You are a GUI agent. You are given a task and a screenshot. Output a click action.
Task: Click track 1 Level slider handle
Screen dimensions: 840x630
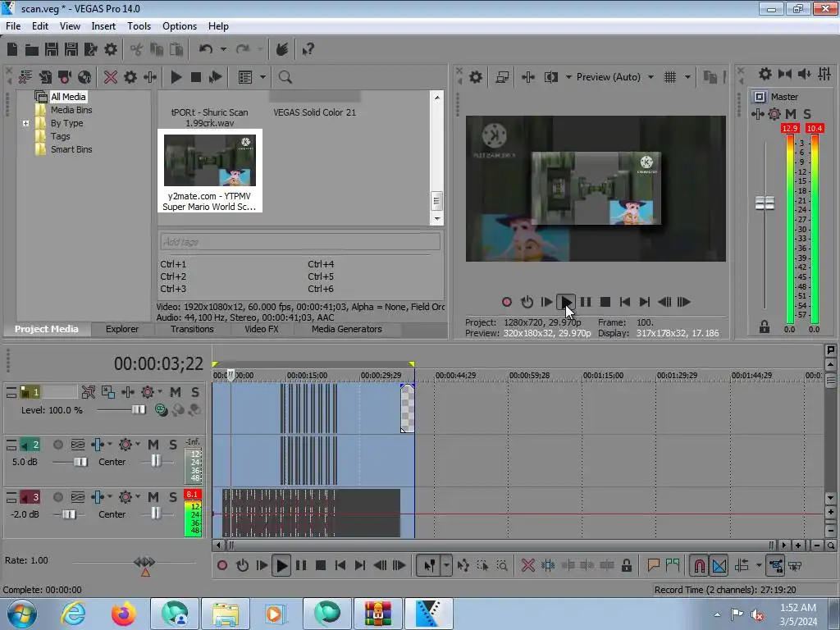pyautogui.click(x=138, y=410)
